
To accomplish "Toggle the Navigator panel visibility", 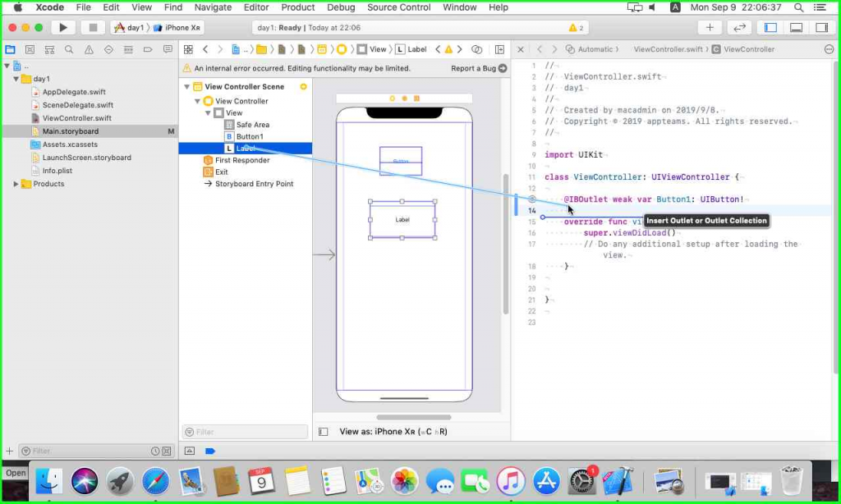I will click(770, 27).
